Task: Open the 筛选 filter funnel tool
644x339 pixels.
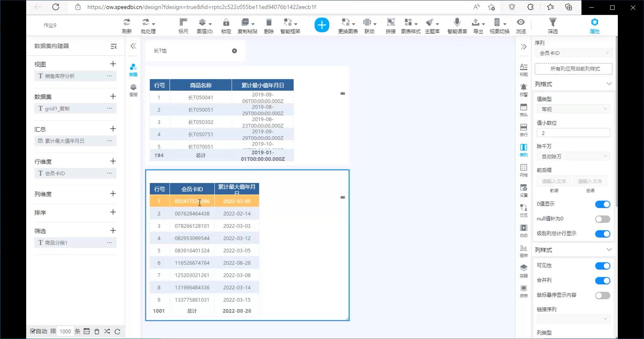Action: [x=552, y=25]
